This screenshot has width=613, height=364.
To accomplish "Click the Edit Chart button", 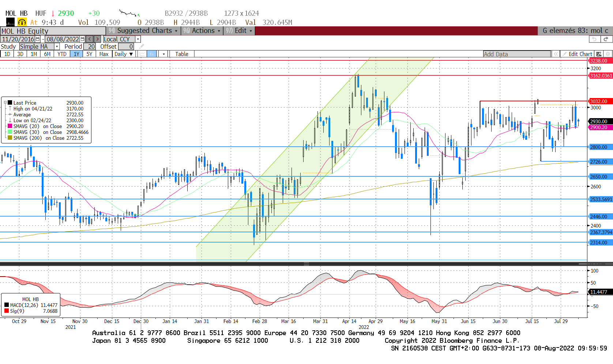I will pos(578,54).
